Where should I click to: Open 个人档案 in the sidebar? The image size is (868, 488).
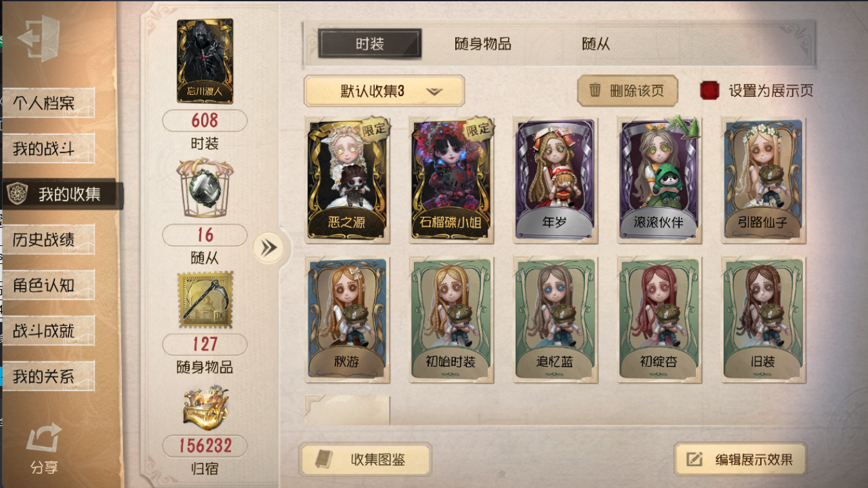49,103
